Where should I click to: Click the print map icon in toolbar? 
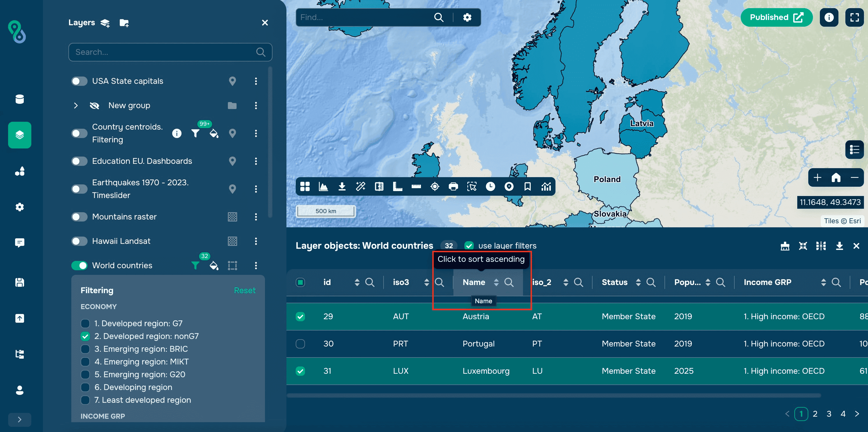[453, 186]
